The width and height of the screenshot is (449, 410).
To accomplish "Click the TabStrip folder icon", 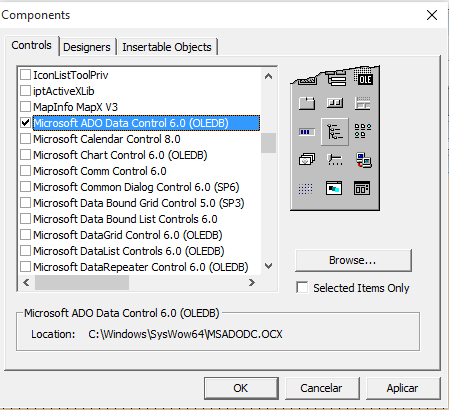I will pos(307,103).
